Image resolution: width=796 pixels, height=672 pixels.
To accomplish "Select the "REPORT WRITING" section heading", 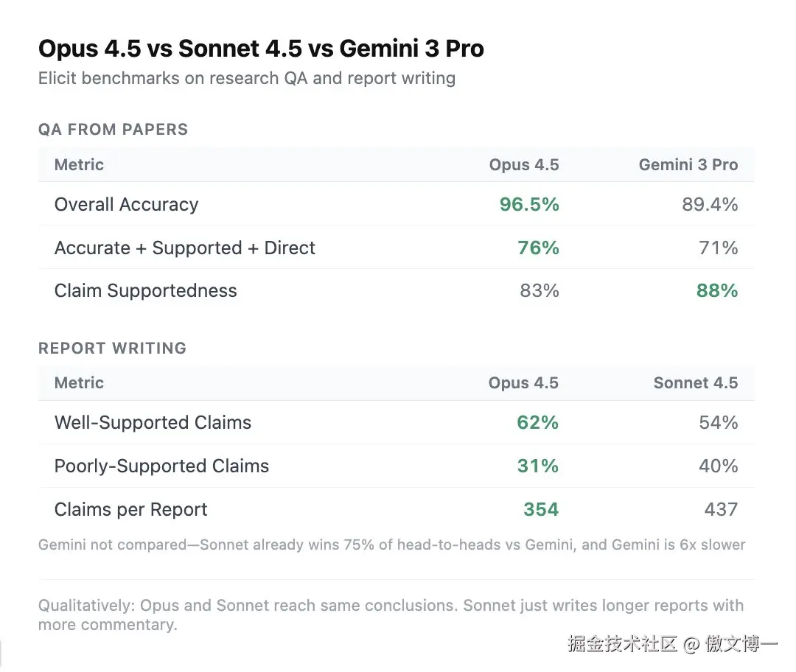I will [x=112, y=348].
